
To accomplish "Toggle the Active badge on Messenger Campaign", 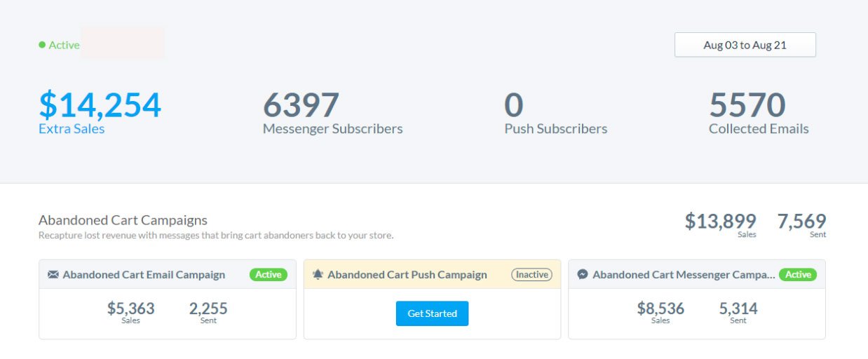I will [x=798, y=275].
